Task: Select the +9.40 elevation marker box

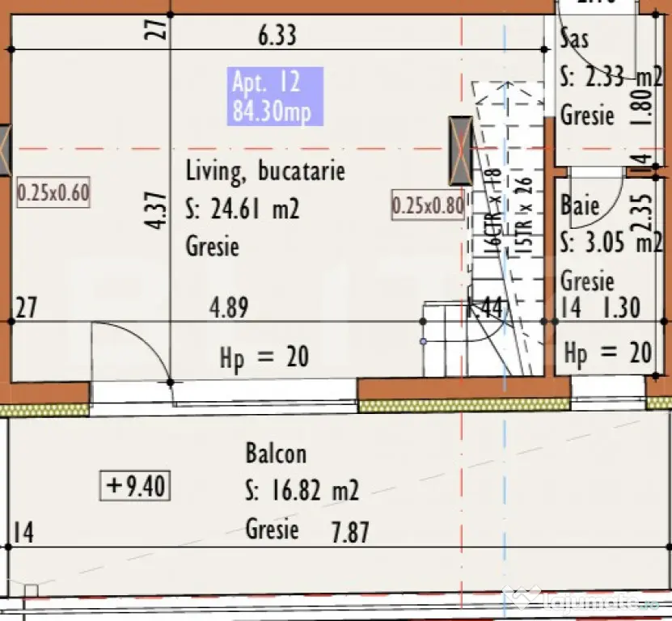Action: click(x=135, y=486)
